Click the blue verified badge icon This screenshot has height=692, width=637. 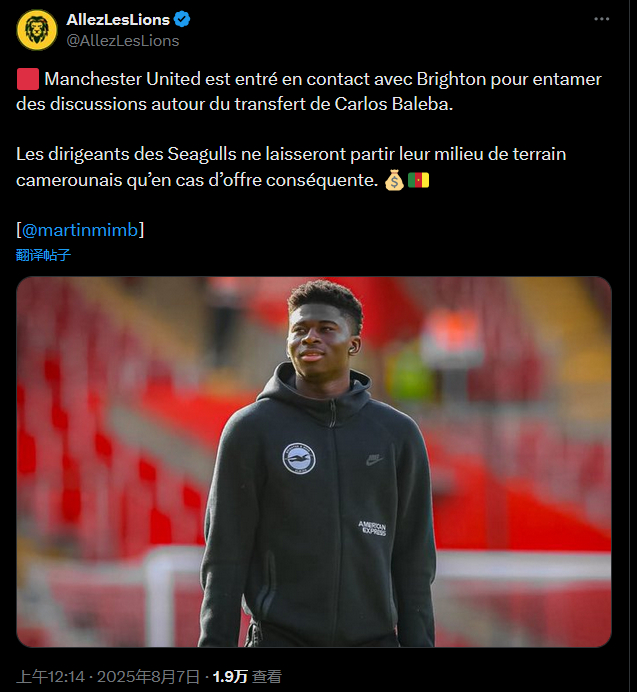click(182, 19)
